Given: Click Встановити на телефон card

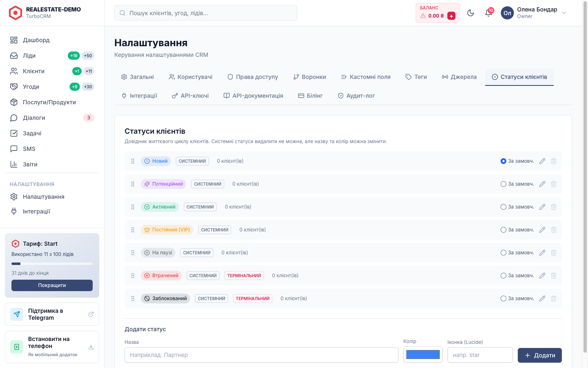Looking at the screenshot, I should [52, 347].
